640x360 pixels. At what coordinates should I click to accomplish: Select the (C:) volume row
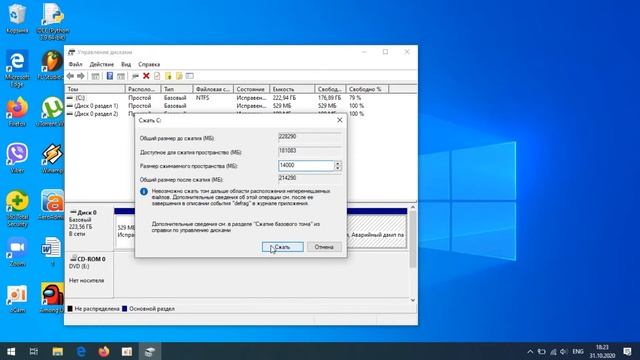pyautogui.click(x=241, y=98)
